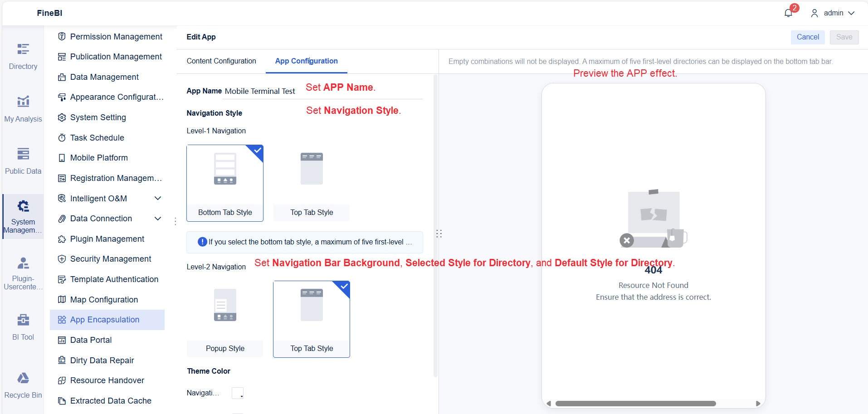The width and height of the screenshot is (868, 414).
Task: Open Template Authentication
Action: coord(107,279)
